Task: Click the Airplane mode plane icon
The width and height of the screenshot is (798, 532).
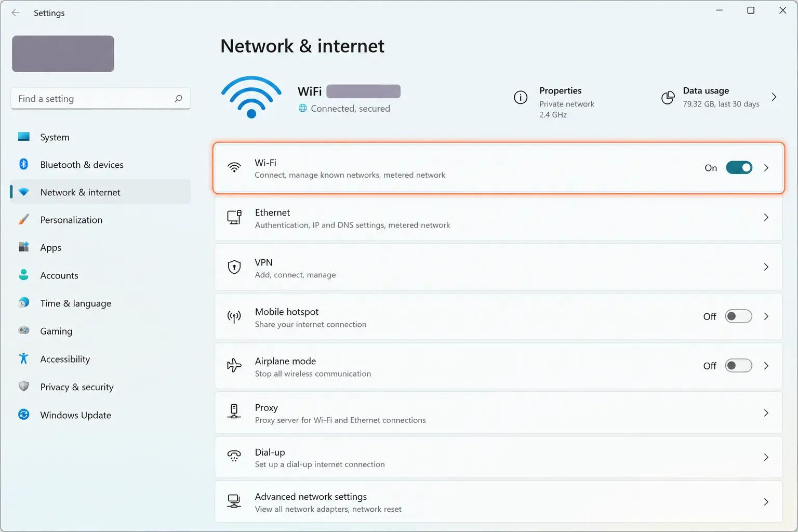Action: 234,366
